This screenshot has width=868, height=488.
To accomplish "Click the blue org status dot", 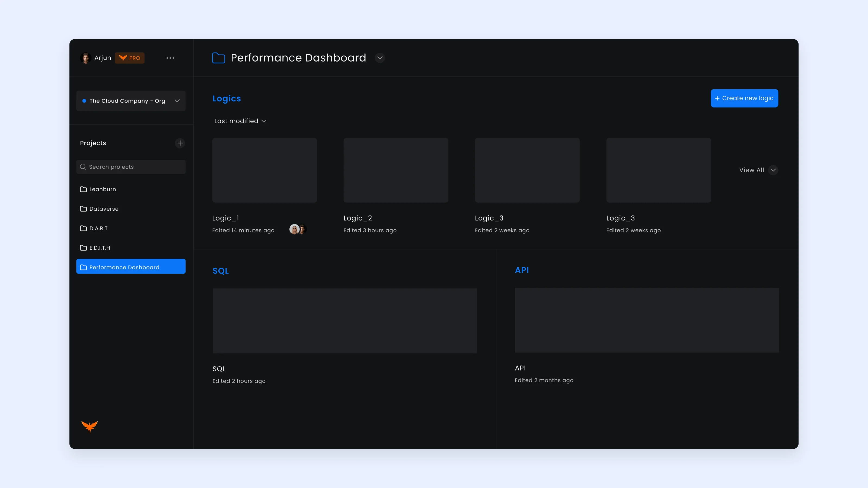I will pos(84,101).
